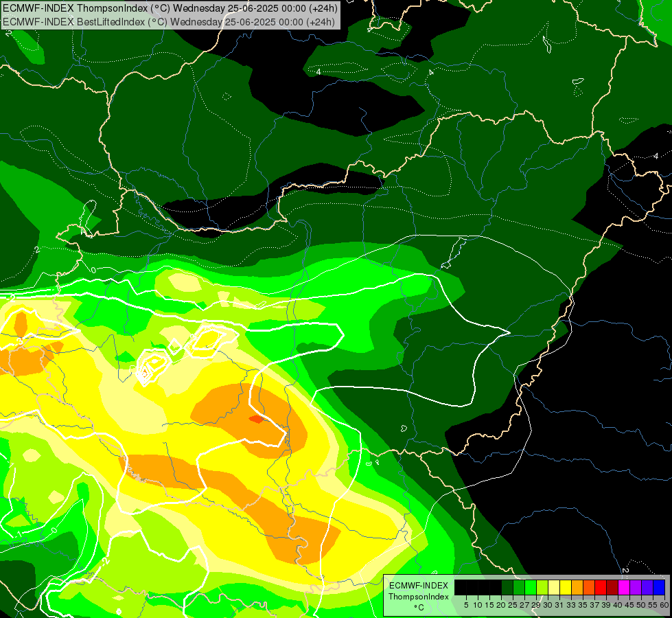Select the yellow 31-33 legend swatch
672x618 pixels.
566,587
